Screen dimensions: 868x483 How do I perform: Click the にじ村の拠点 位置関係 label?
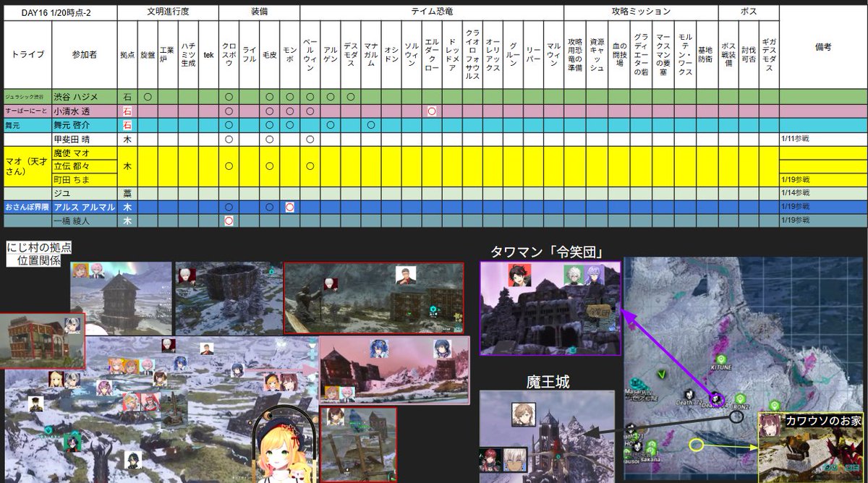(40, 252)
